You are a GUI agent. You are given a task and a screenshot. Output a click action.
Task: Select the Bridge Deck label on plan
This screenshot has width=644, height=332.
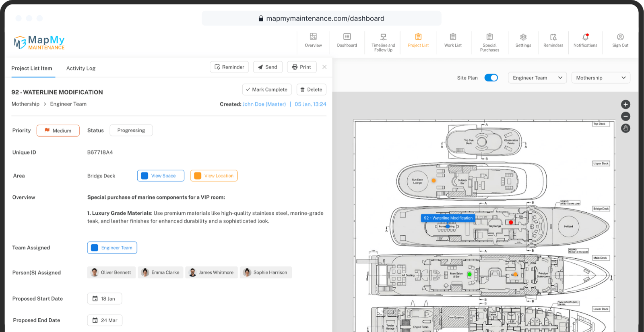coord(601,209)
